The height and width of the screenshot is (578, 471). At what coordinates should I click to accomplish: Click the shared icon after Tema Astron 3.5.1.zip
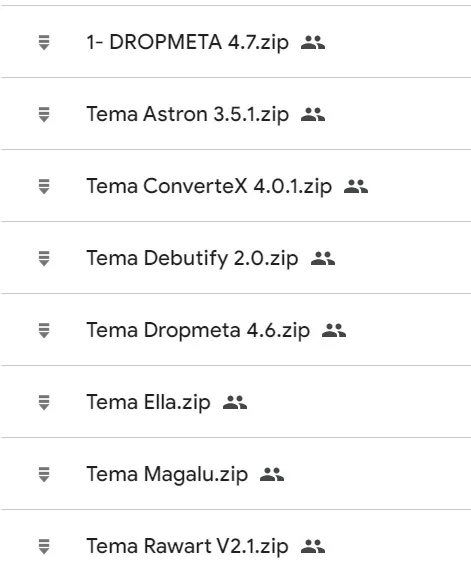313,114
